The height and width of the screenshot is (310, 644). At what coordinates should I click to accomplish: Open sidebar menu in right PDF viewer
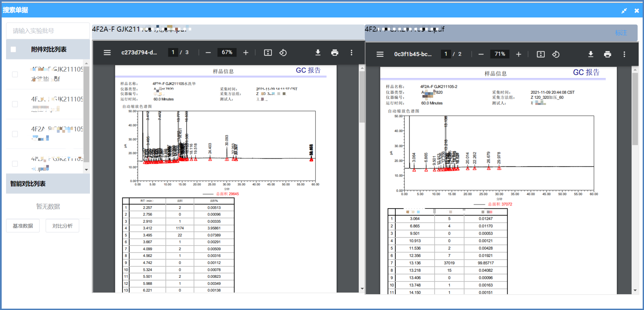380,54
